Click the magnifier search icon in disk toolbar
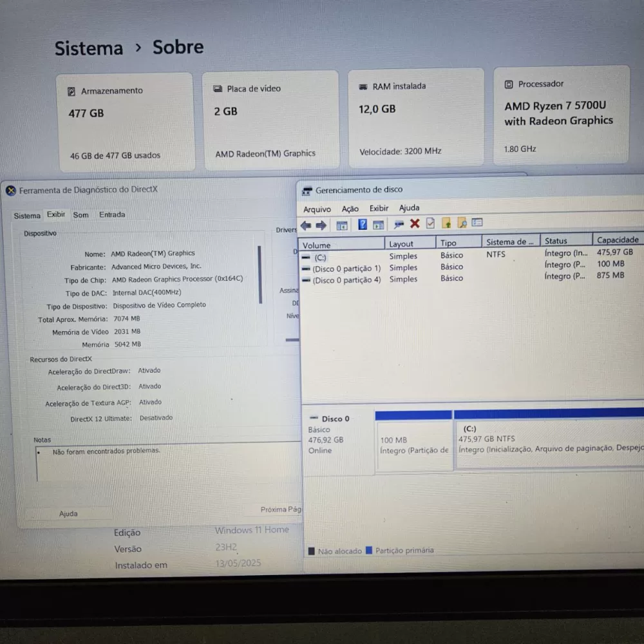This screenshot has width=644, height=644. (462, 223)
